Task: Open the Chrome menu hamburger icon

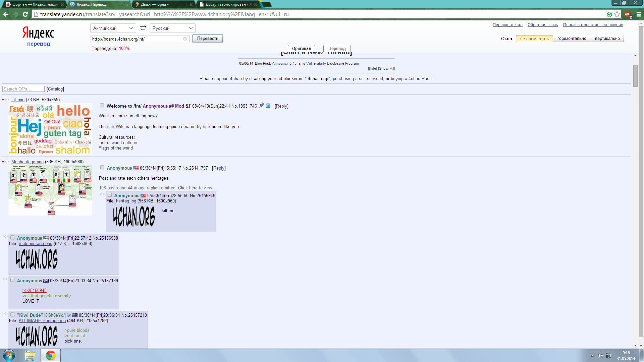Action: 639,14
